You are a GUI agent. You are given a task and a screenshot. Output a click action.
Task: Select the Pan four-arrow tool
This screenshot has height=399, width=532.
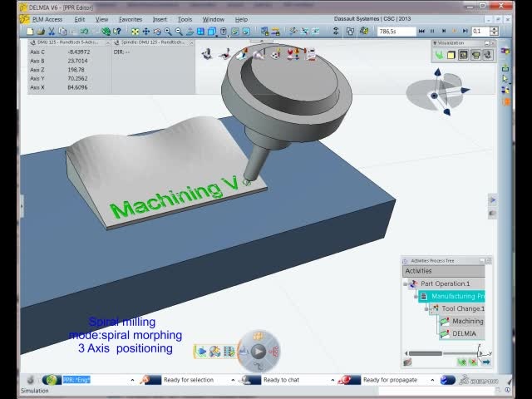146,32
